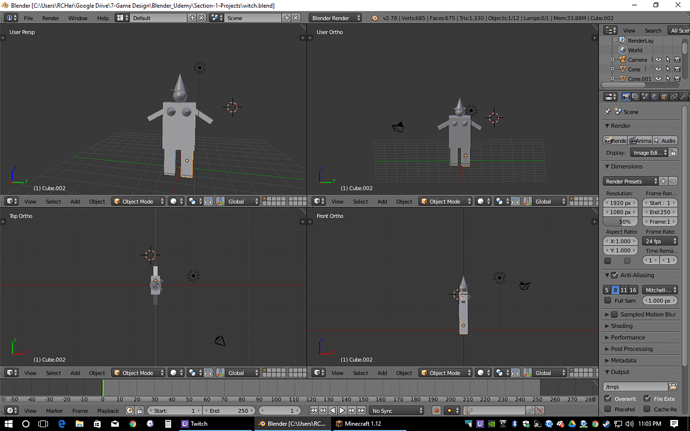Open the Render properties tab icon

[626, 96]
